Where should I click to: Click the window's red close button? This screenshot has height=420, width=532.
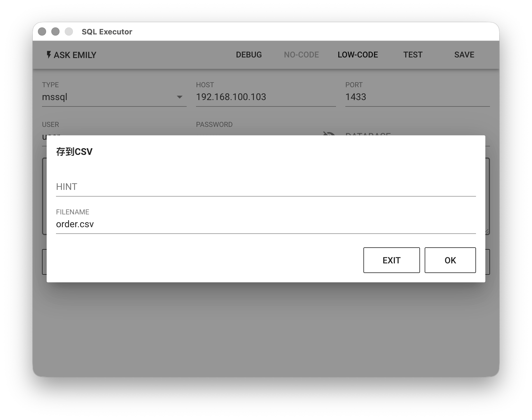tap(42, 32)
